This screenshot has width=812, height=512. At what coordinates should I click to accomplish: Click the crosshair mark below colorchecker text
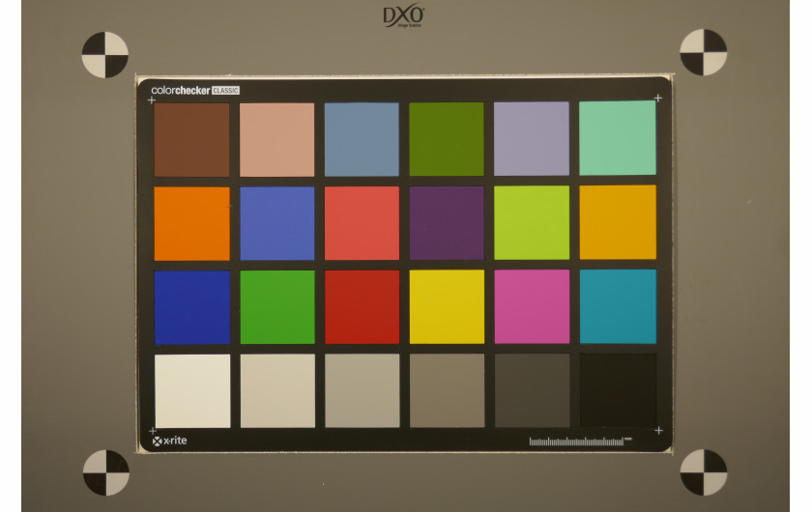click(x=152, y=100)
